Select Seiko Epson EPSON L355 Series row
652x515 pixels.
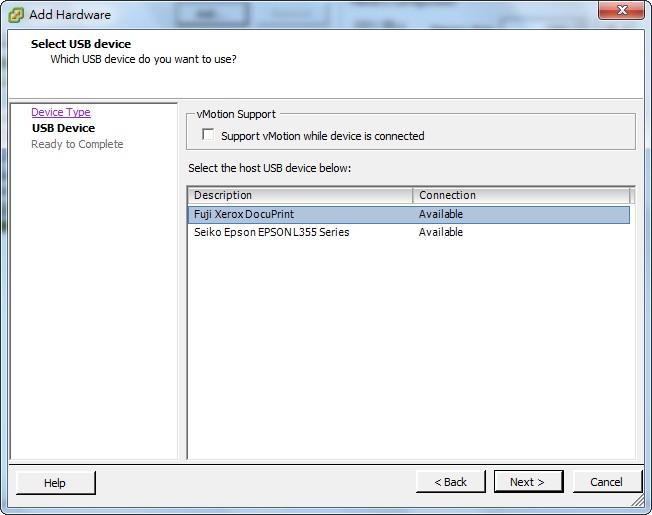click(409, 232)
